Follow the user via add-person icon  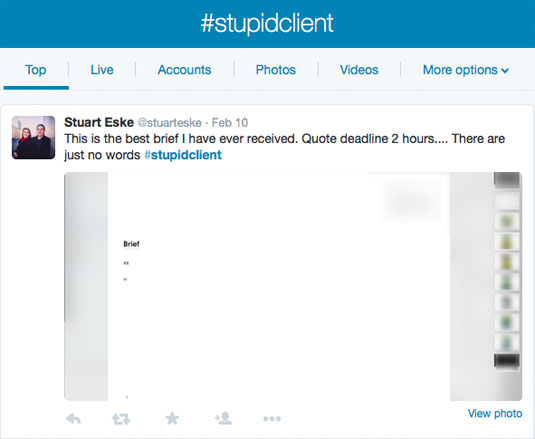[223, 418]
